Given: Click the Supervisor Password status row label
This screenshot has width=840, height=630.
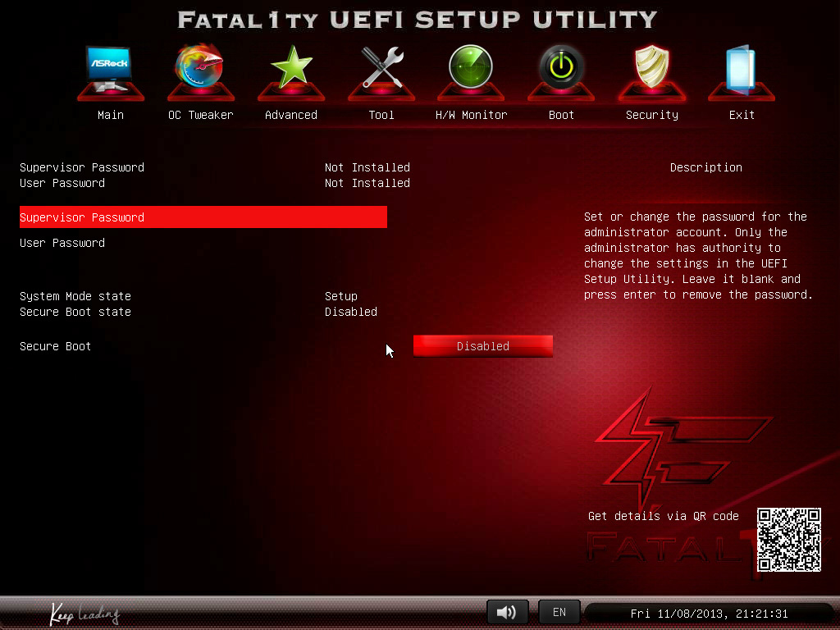Looking at the screenshot, I should [x=82, y=167].
